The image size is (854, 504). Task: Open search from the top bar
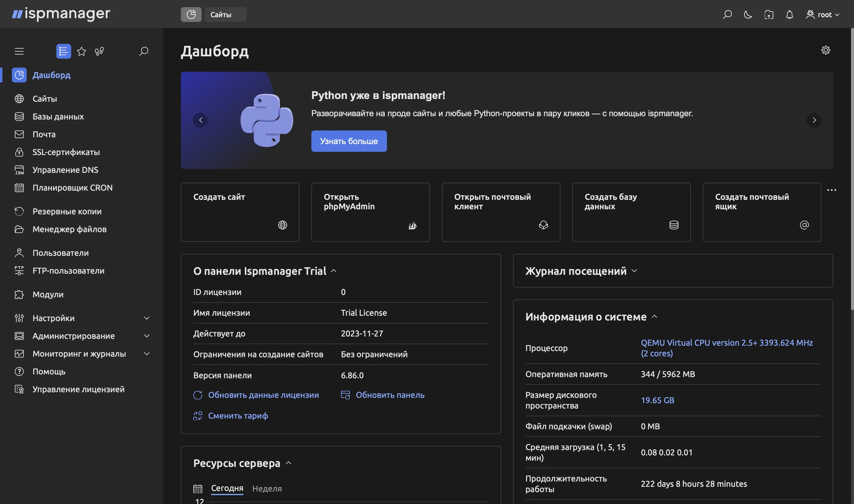pyautogui.click(x=727, y=15)
